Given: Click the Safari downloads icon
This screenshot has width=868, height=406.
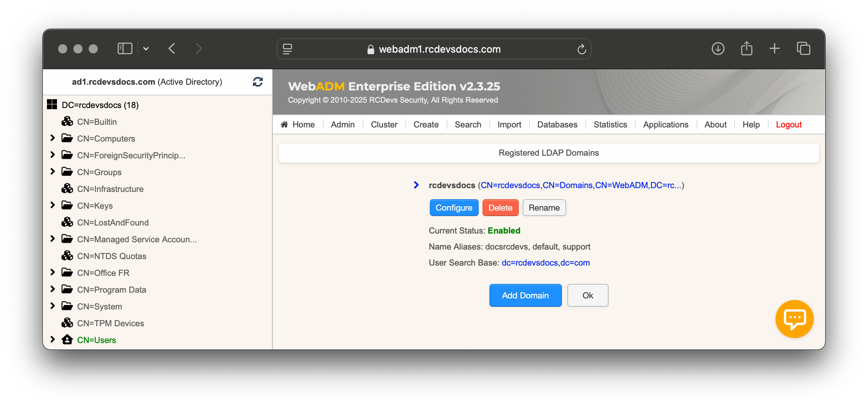Looking at the screenshot, I should click(718, 49).
